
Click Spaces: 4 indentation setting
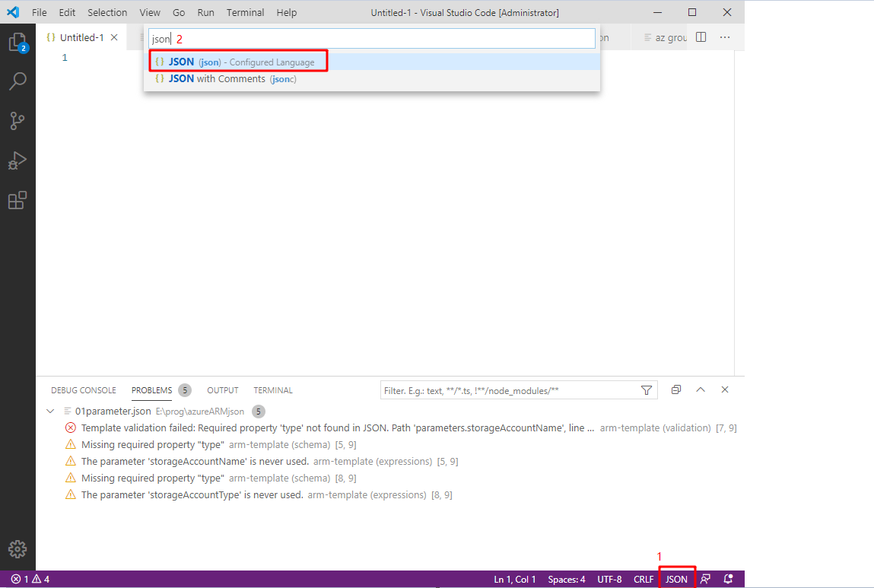click(567, 579)
